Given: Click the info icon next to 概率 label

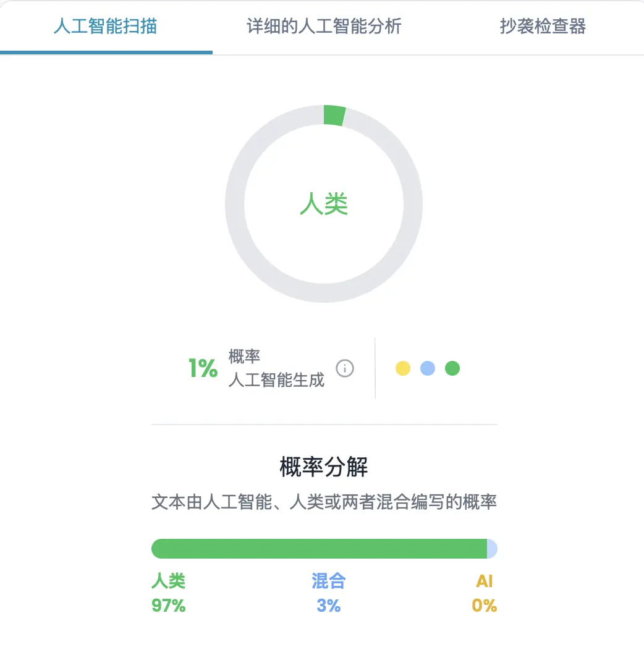Looking at the screenshot, I should click(x=345, y=368).
